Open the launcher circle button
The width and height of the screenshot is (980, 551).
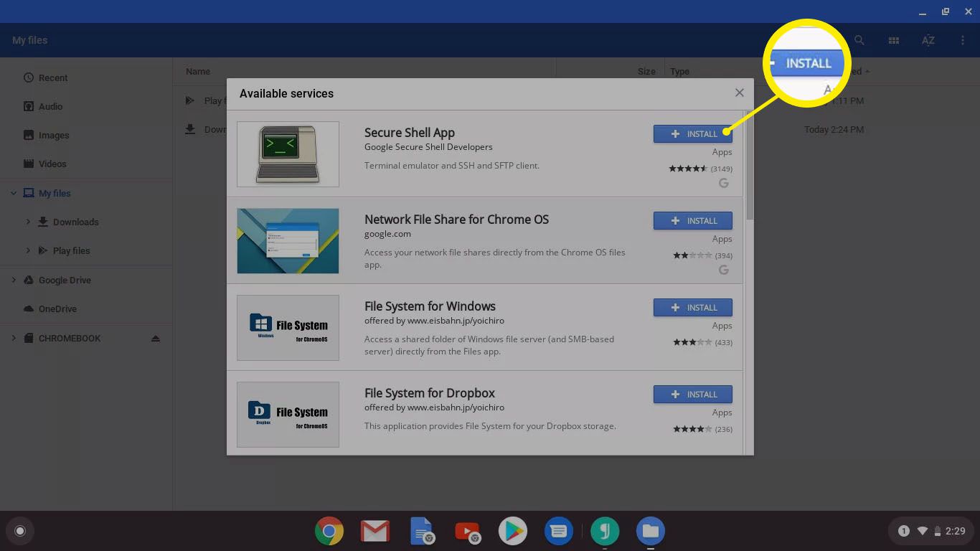click(x=20, y=532)
